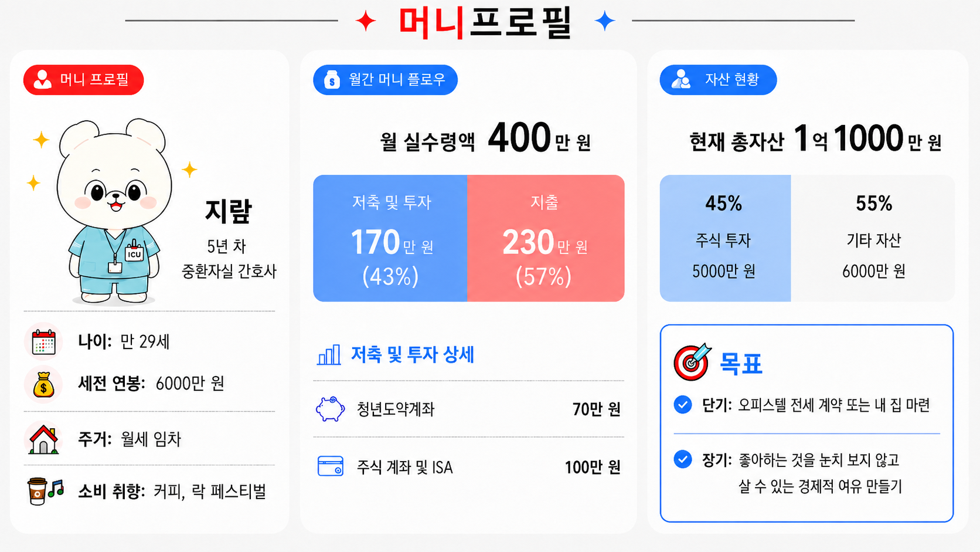Click the piggy bank icon for 청년도약계좌
Viewport: 980px width, 552px height.
pos(330,409)
